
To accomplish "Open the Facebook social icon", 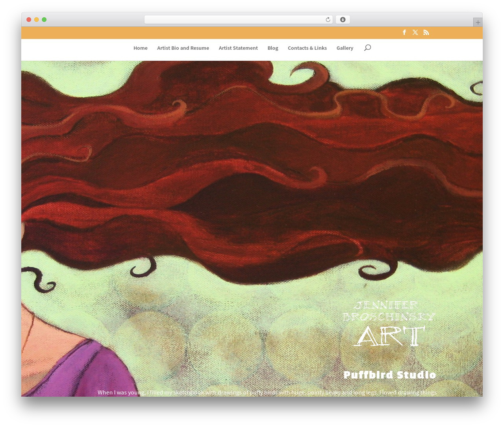I will click(x=404, y=32).
